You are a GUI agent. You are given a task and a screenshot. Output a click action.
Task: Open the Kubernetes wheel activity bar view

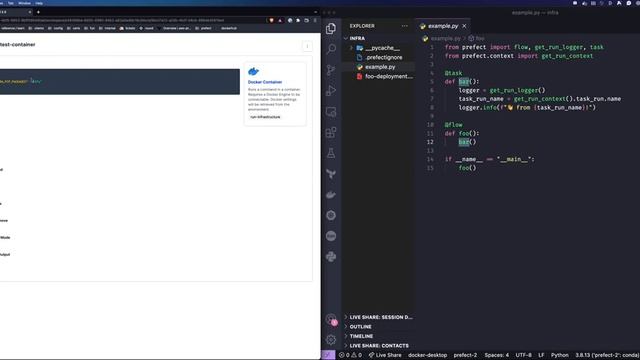coord(331,215)
